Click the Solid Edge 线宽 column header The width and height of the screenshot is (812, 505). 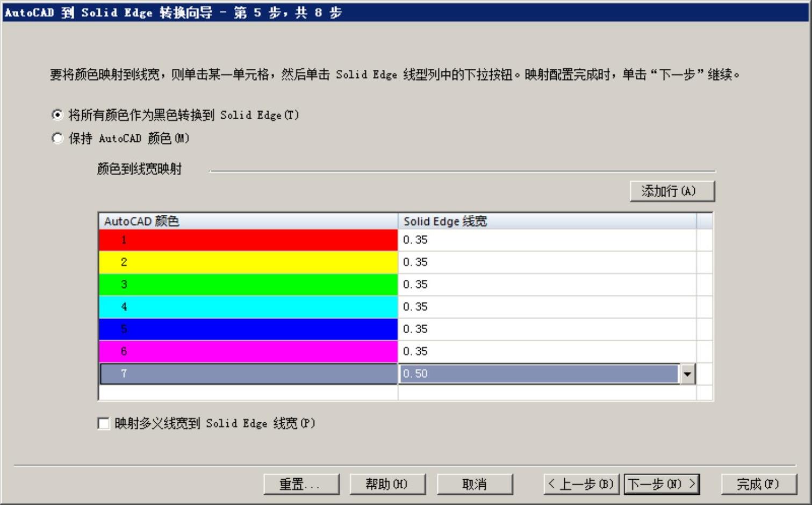(x=547, y=221)
